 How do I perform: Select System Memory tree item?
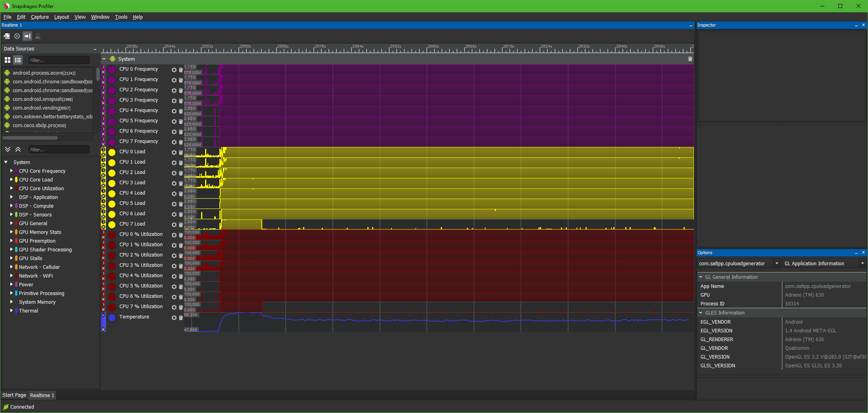pyautogui.click(x=37, y=302)
